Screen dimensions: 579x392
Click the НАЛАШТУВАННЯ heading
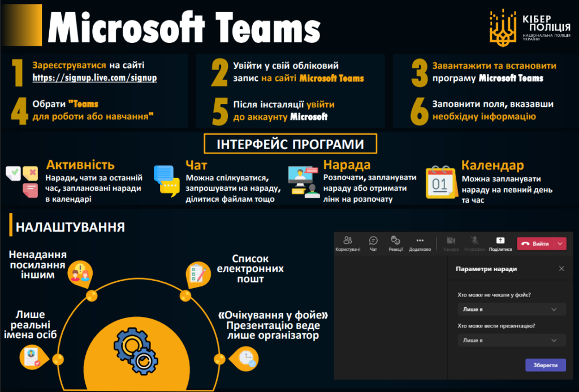point(70,227)
